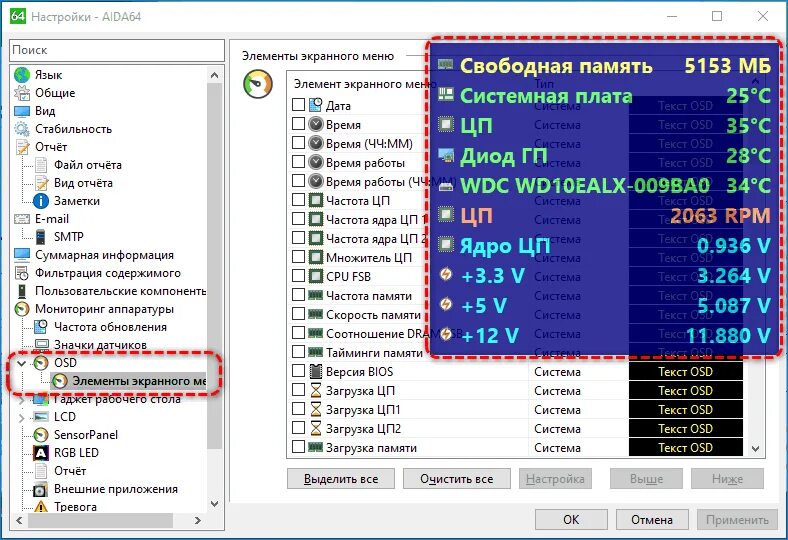Select Пользовательские компоненты icon
788x540 pixels.
click(22, 291)
